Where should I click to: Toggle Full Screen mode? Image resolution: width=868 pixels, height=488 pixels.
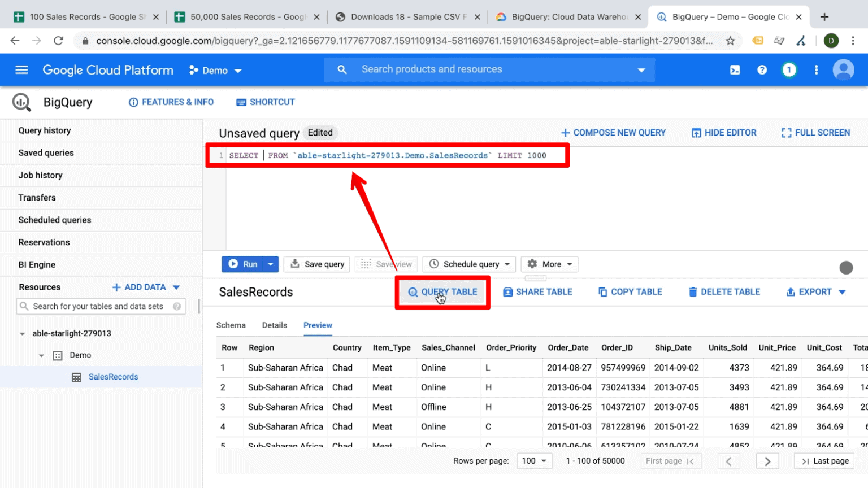(x=815, y=132)
